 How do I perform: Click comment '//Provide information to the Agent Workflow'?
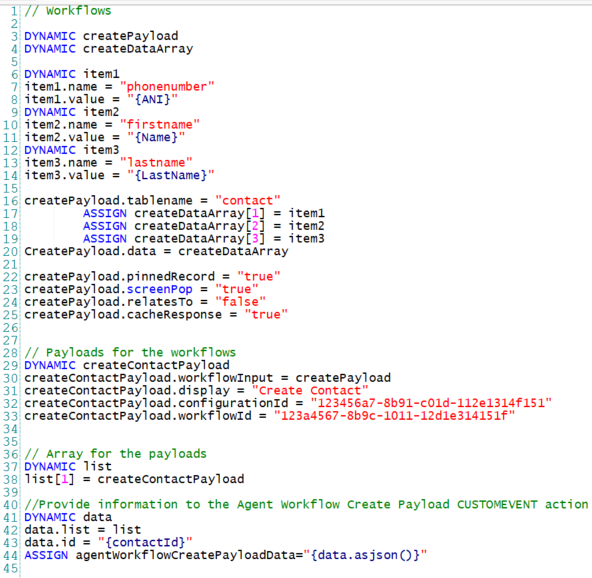[307, 505]
